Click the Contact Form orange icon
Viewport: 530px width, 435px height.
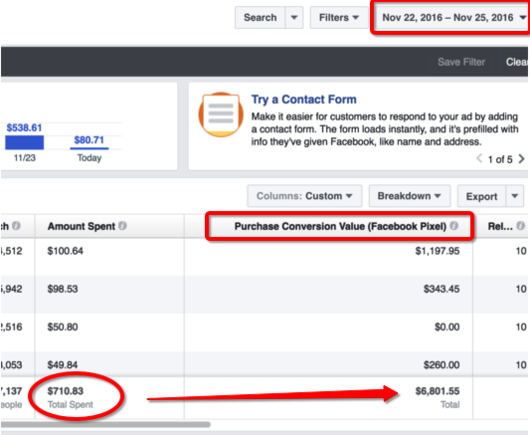pyautogui.click(x=221, y=115)
